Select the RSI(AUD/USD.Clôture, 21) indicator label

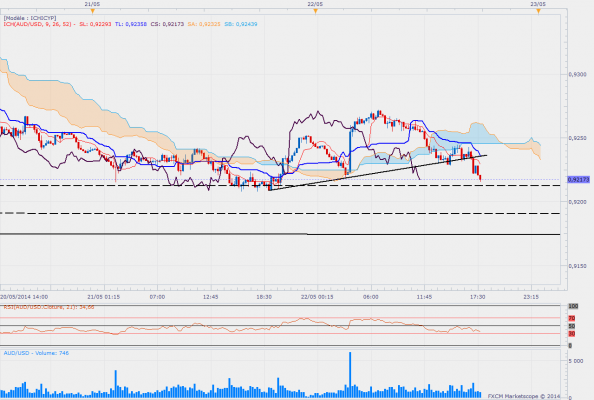click(49, 307)
